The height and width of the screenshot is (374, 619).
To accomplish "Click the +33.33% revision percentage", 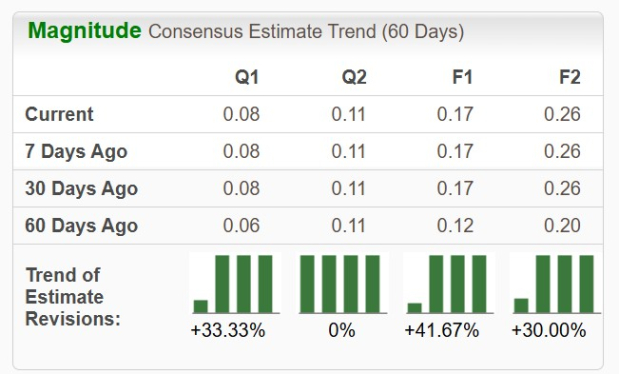I will 228,330.
